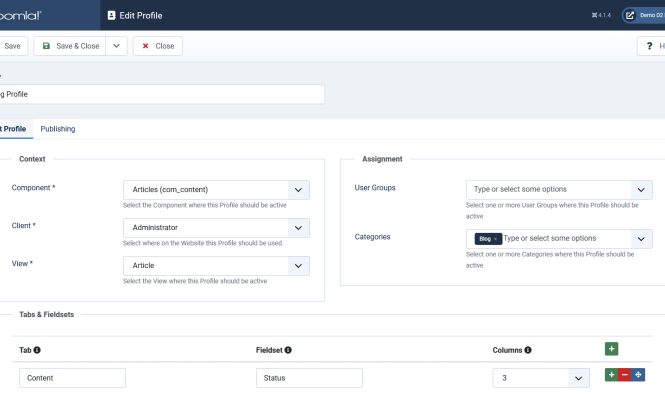Remove the Blog tag from Categories
The image size is (665, 400).
pyautogui.click(x=496, y=239)
